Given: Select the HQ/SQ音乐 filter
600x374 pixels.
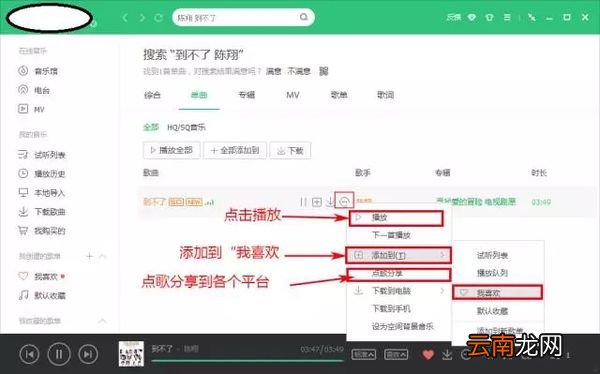Looking at the screenshot, I should pyautogui.click(x=186, y=127).
